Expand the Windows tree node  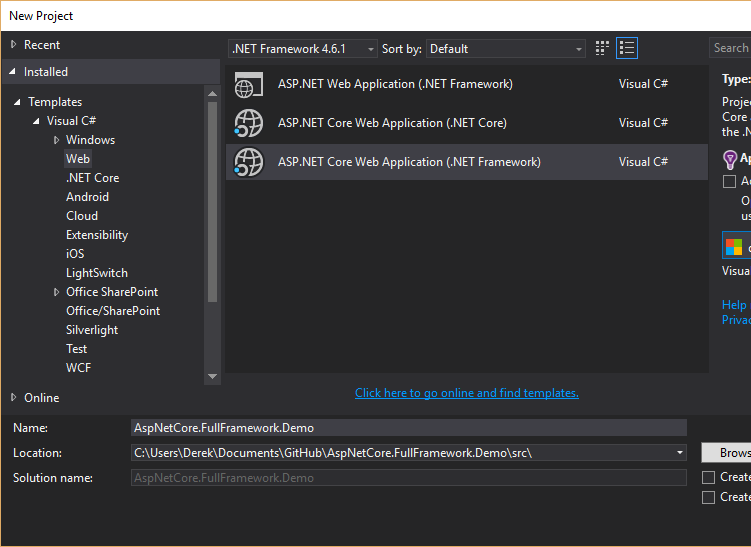click(x=56, y=140)
